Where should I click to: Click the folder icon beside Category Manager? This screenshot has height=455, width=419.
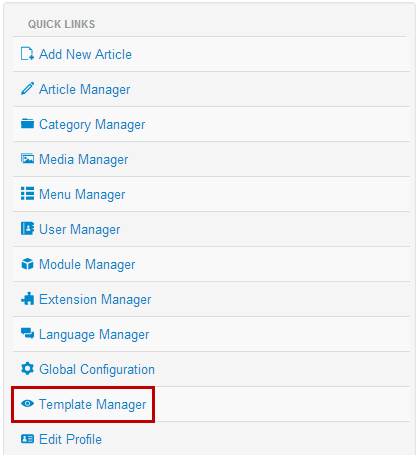[x=27, y=124]
